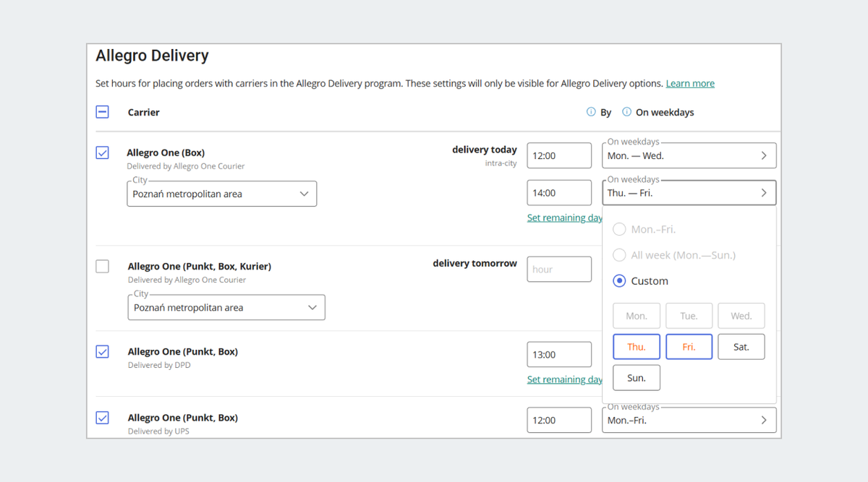Click the delivery tomorrow hour input field
Screen dimensions: 868x482
[x=559, y=270]
